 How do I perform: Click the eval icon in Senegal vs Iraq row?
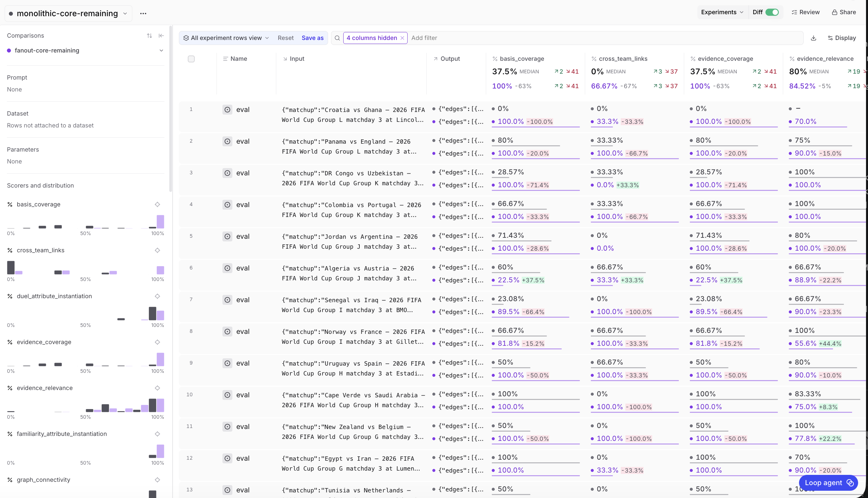227,300
